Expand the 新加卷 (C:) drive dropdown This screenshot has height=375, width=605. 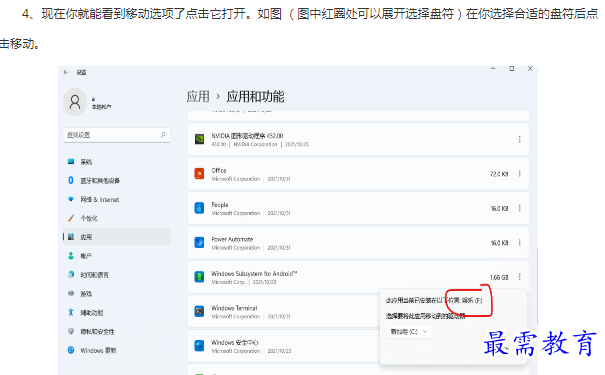[409, 331]
